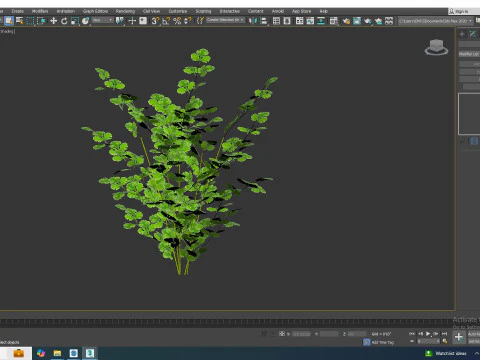Screen dimensions: 480x360
Task: Click the timeline track bar
Action: [227, 322]
